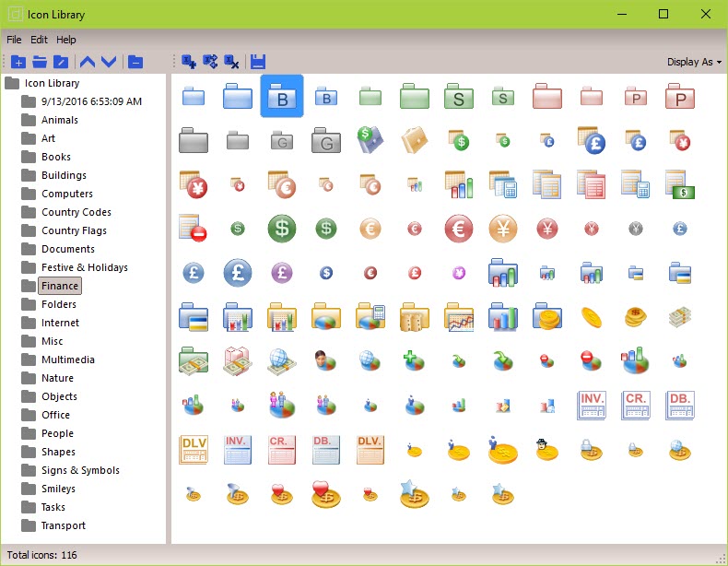Select the green folder with cash icon
Viewport: 728px width, 566px height.
click(194, 360)
